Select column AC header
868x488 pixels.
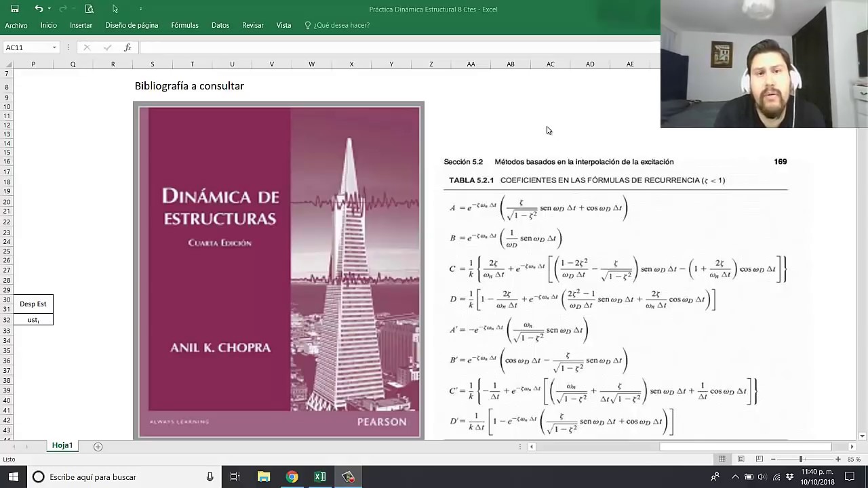click(x=551, y=64)
